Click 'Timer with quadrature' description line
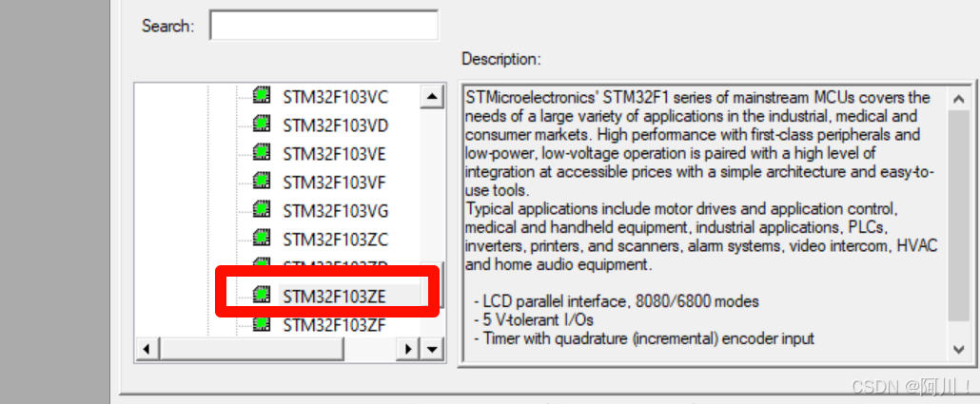The width and height of the screenshot is (980, 404). click(644, 339)
